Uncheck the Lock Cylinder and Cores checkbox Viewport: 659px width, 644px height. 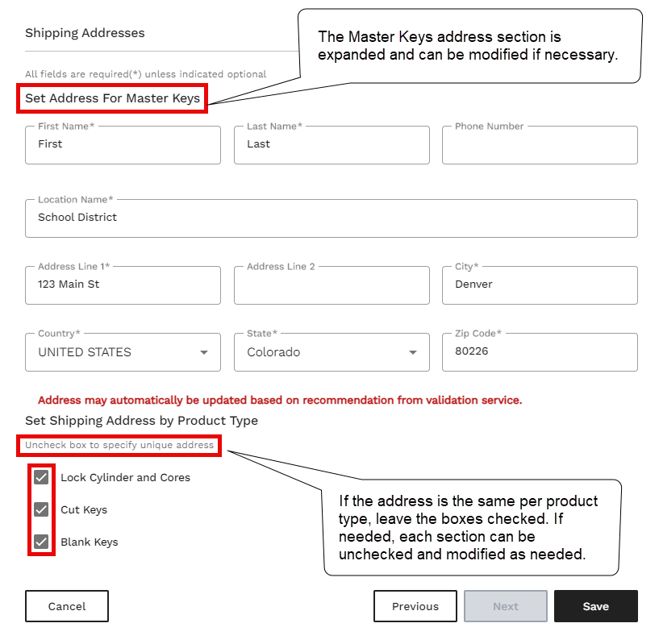(x=41, y=477)
